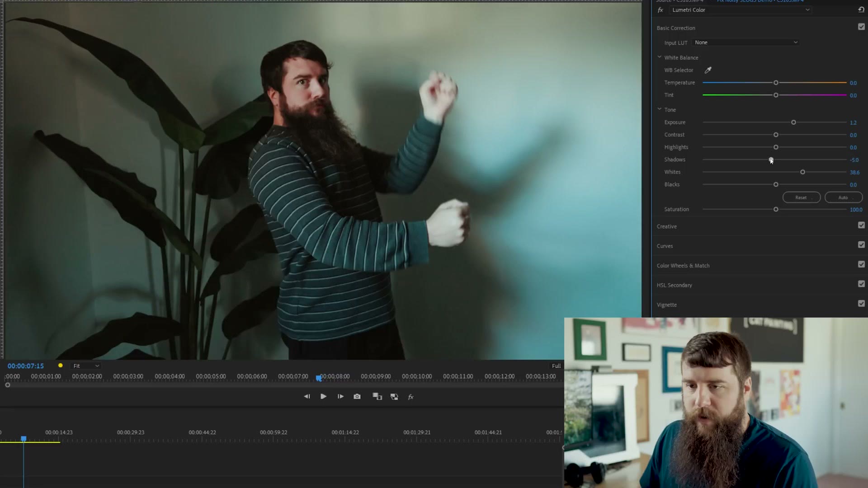Click the 00:01:14:22 mark on the lower timeline ruler

(x=345, y=432)
